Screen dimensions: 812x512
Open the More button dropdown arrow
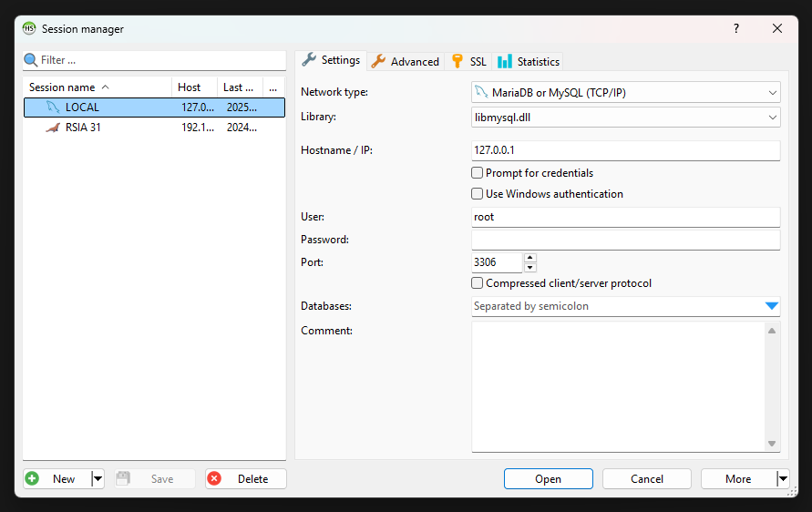[x=783, y=479]
